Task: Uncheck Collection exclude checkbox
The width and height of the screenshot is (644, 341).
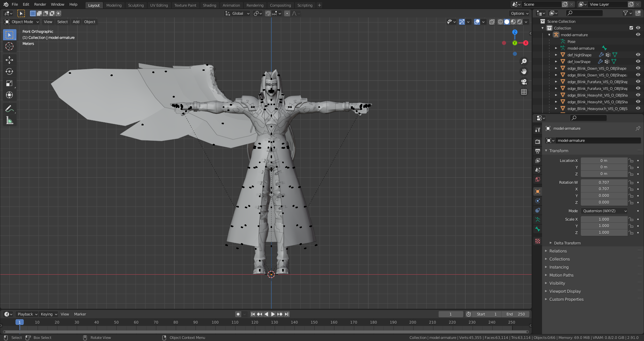Action: [631, 28]
